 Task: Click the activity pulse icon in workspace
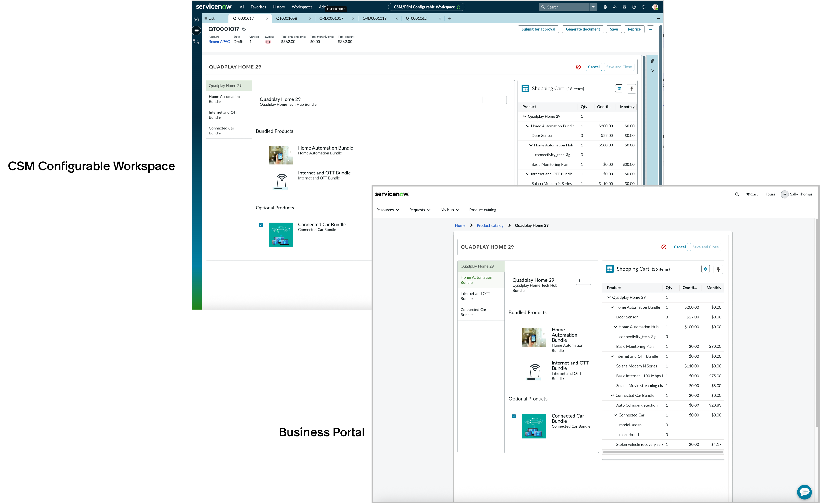point(652,71)
